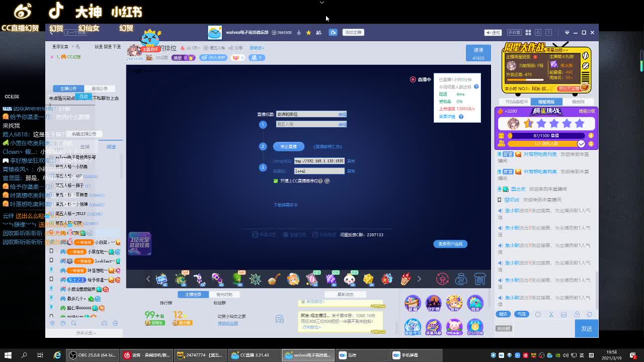Open the title bar dropdown triangle menu
644x362 pixels.
(x=567, y=33)
